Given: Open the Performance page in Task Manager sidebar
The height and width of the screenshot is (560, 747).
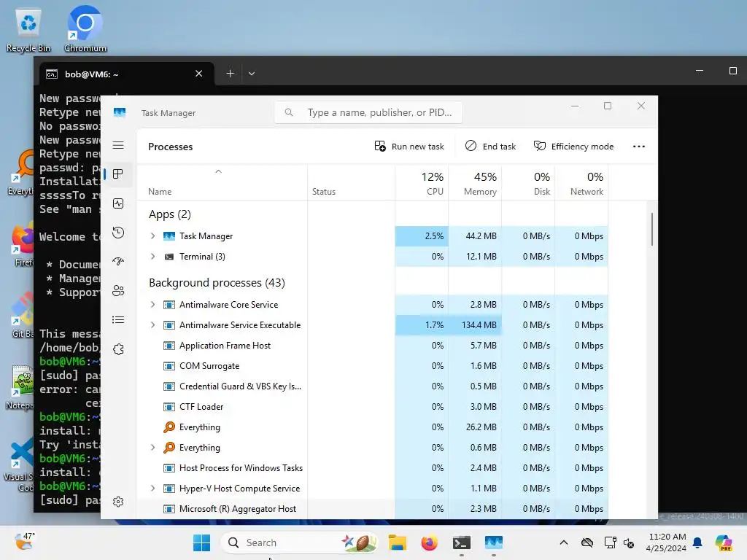Looking at the screenshot, I should 118,203.
